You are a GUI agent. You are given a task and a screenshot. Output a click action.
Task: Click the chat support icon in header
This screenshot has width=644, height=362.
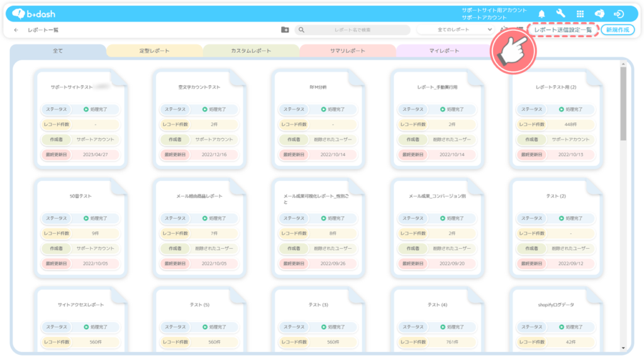[599, 14]
